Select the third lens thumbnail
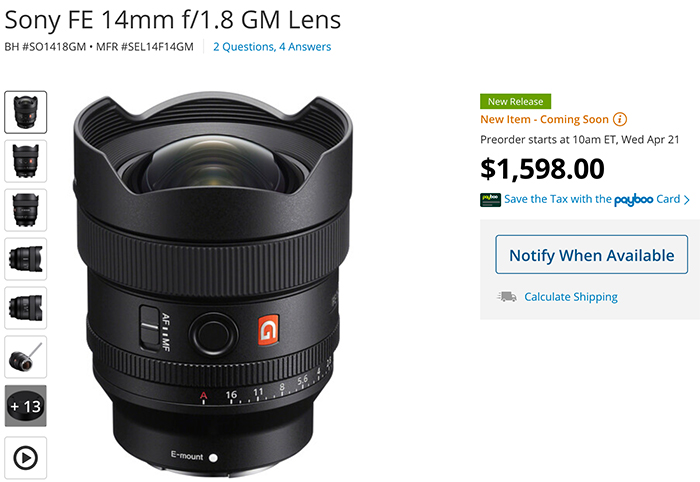The height and width of the screenshot is (482, 700). (x=25, y=210)
